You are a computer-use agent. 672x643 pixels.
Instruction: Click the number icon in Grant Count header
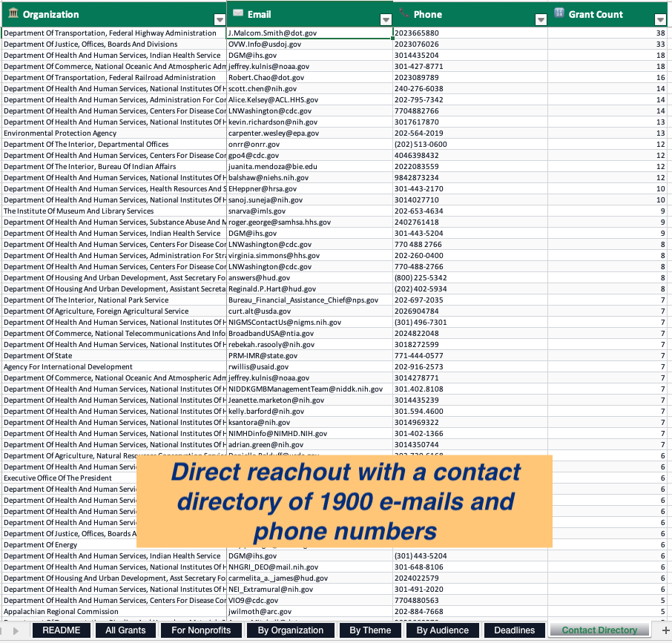[x=559, y=13]
